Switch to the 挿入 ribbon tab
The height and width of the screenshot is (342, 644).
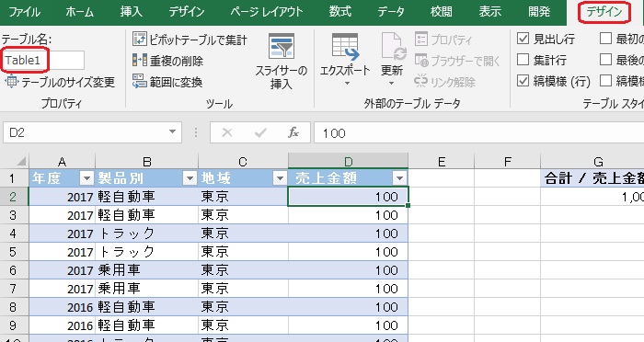tap(132, 12)
